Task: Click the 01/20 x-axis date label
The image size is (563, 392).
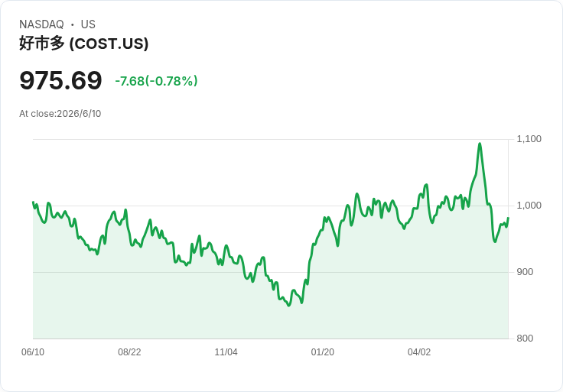Action: coord(323,352)
